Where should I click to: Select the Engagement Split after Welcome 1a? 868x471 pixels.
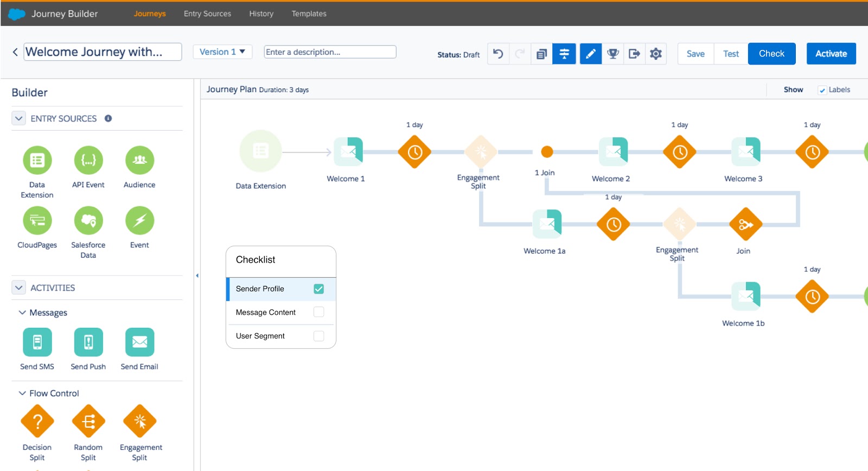point(680,224)
